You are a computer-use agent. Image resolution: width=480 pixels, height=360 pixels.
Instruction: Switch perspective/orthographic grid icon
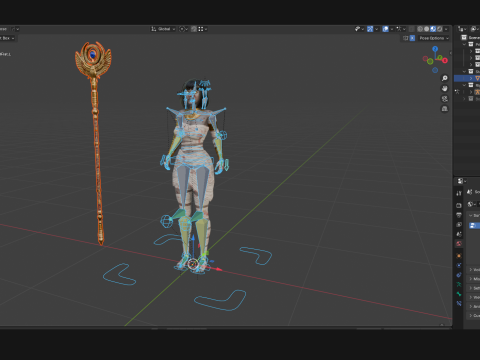click(x=445, y=109)
